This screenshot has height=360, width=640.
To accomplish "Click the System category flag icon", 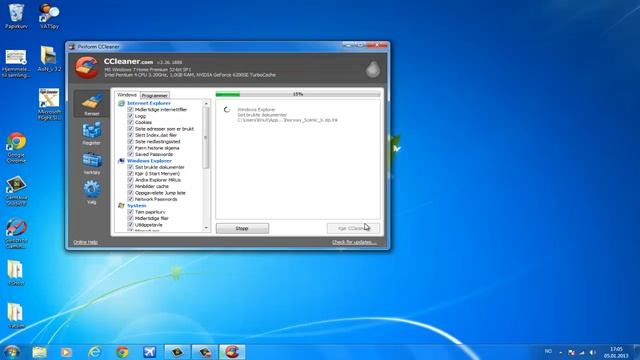I will [121, 206].
